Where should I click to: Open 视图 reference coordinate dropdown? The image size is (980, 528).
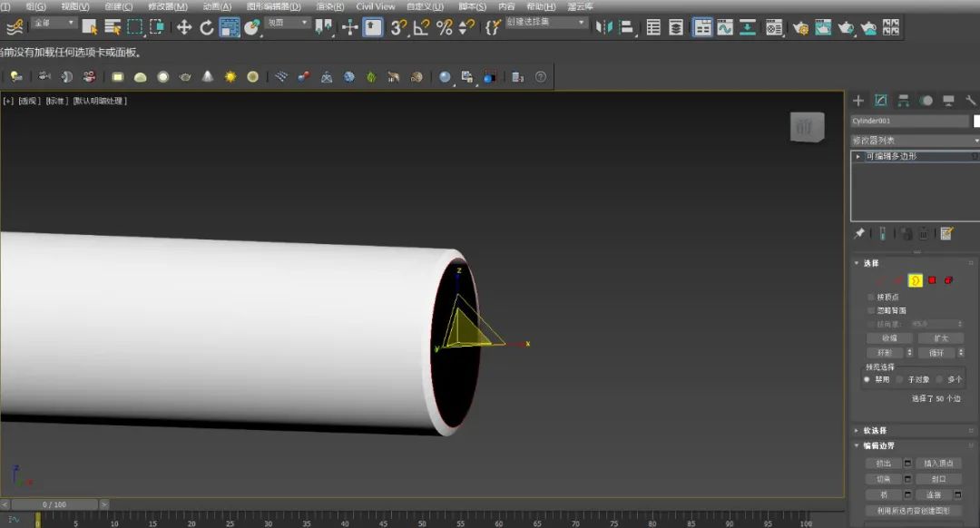[288, 23]
